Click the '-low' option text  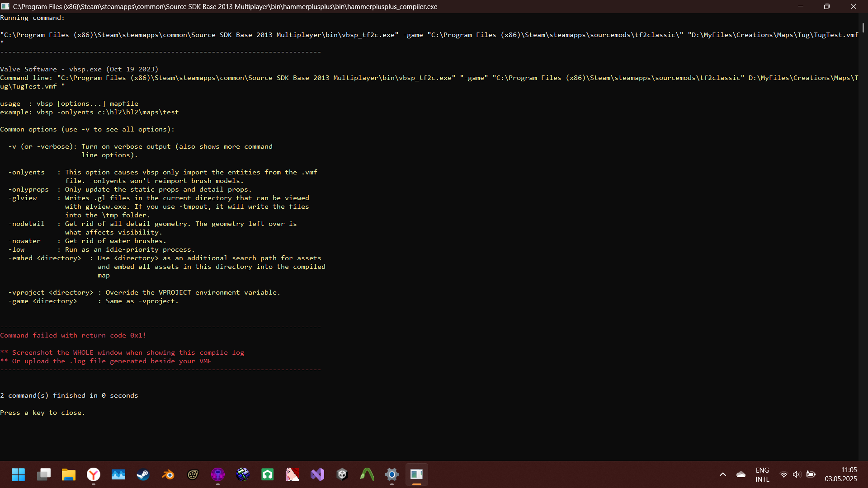click(x=16, y=249)
